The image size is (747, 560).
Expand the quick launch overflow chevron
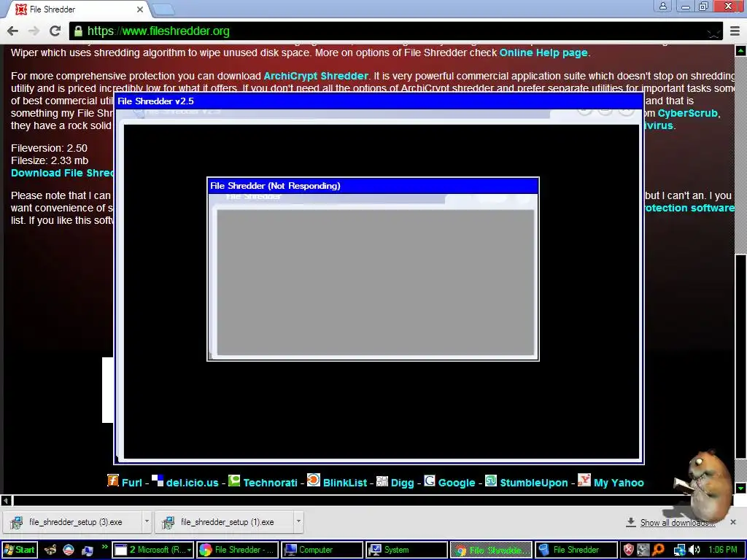pyautogui.click(x=105, y=547)
